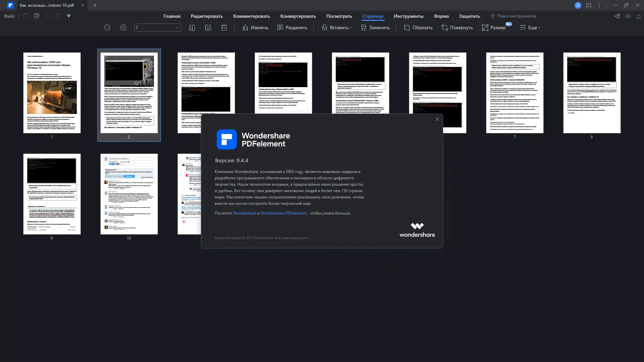Expand the page number dropdown
Screen dimensions: 644x362
[177, 27]
